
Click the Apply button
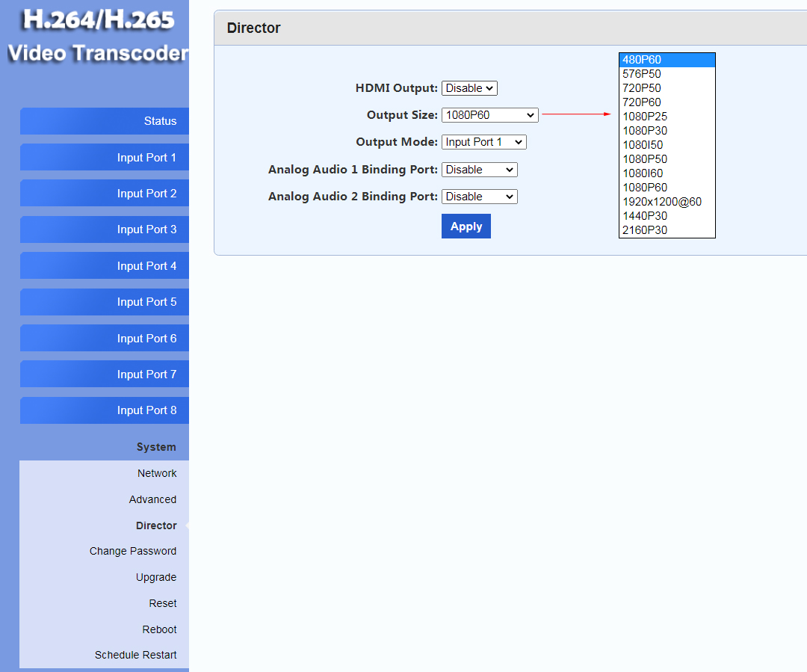(466, 226)
